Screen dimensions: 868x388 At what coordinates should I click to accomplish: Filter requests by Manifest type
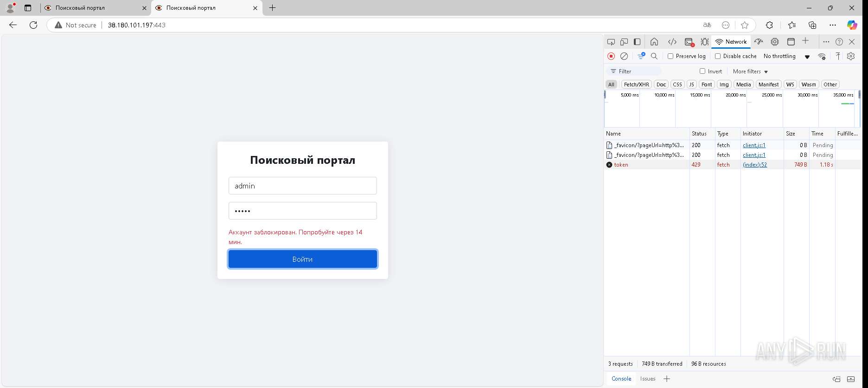tap(768, 84)
